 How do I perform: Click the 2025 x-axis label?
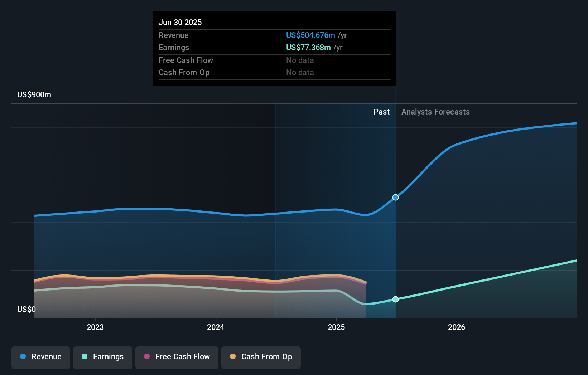(x=336, y=327)
